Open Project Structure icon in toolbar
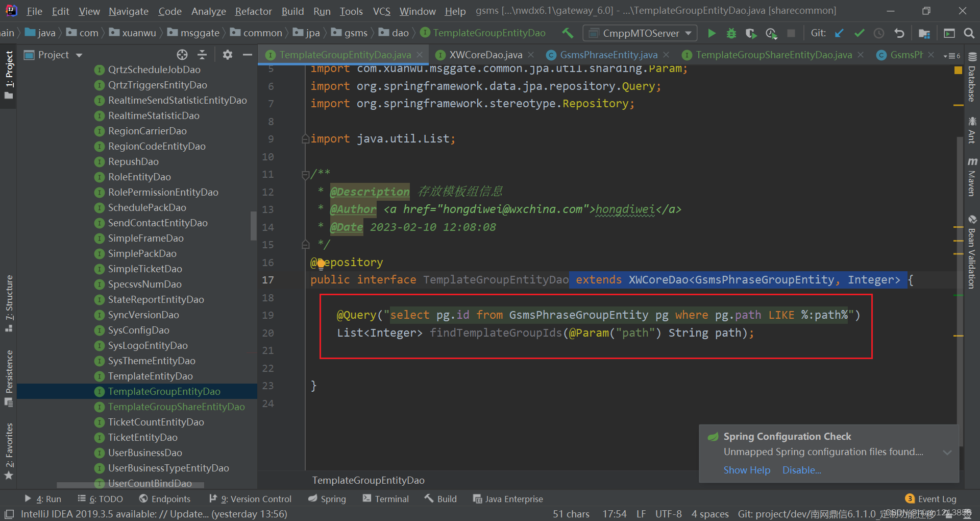Viewport: 980px width, 521px height. tap(924, 33)
